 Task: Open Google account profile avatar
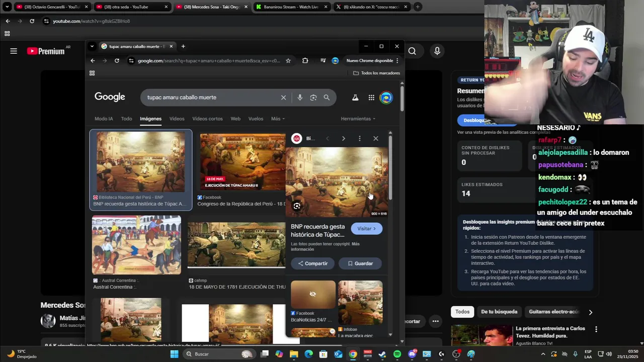click(386, 98)
